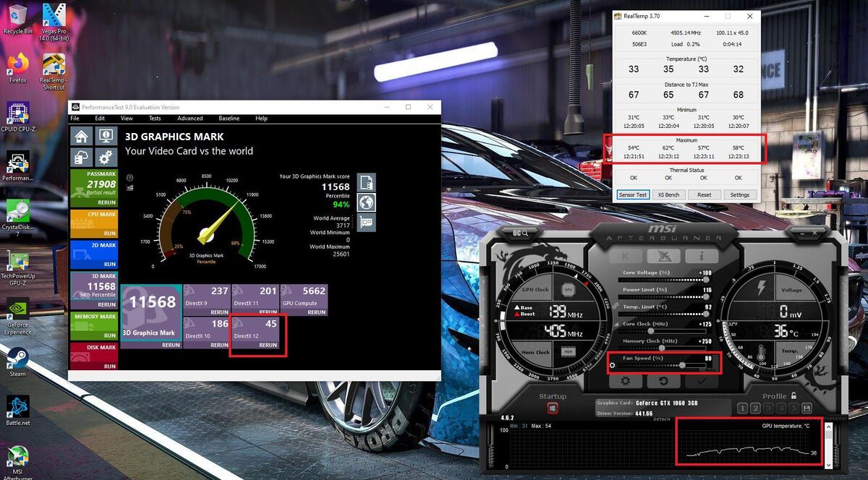This screenshot has height=480, width=868.
Task: Rerun the PassMark rating test
Action: (x=106, y=202)
